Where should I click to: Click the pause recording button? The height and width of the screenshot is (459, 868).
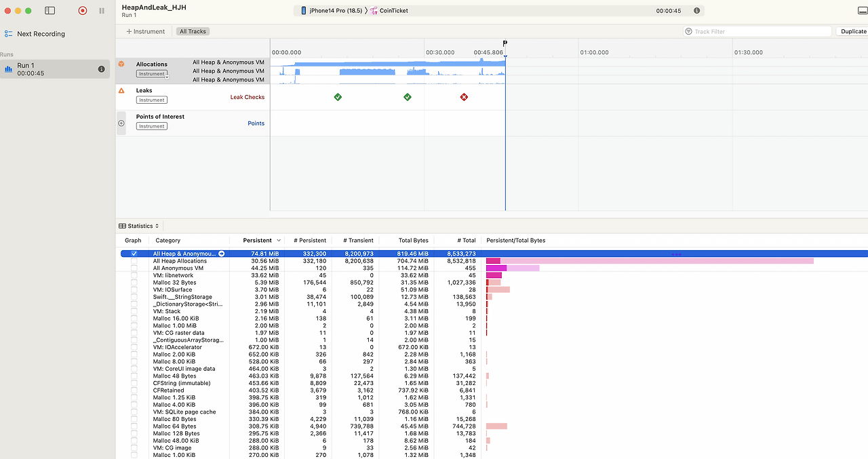(102, 11)
